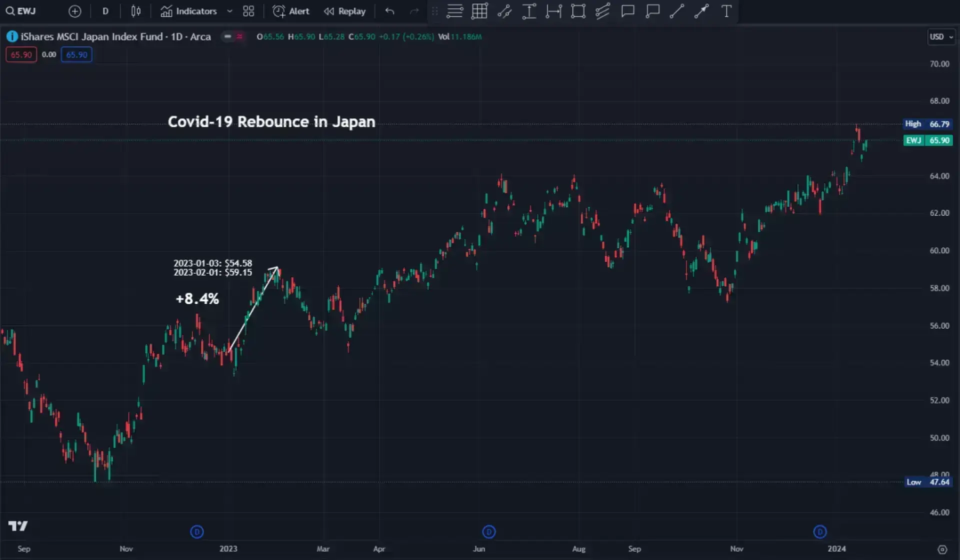Select the trend line drawing tool
Viewport: 960px width, 560px height.
coord(676,11)
